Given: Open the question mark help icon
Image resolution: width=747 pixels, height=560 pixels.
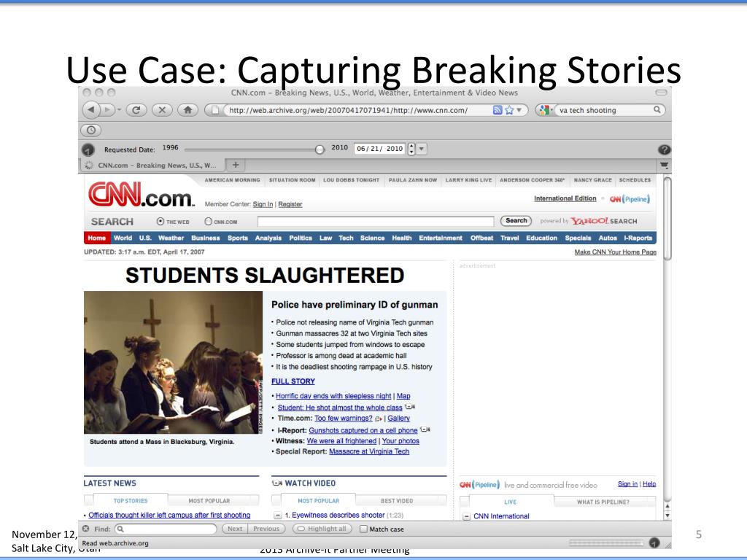Looking at the screenshot, I should tap(664, 149).
